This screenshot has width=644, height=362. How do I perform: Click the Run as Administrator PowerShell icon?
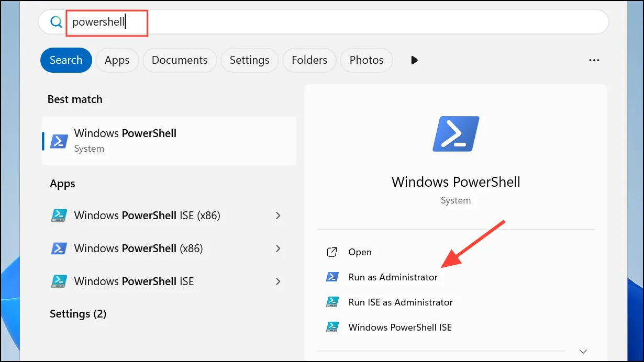click(332, 277)
